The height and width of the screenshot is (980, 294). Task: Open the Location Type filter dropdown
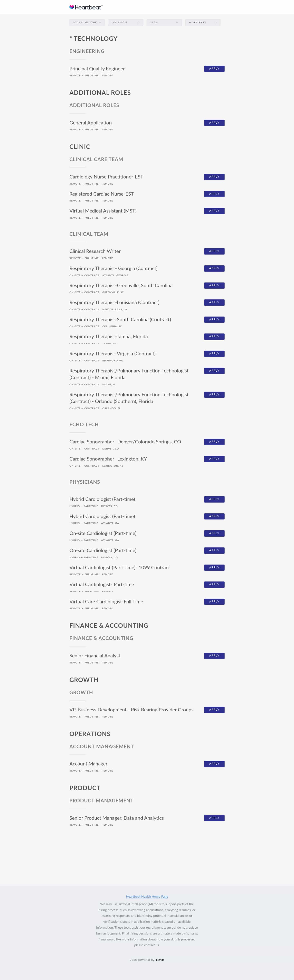87,22
